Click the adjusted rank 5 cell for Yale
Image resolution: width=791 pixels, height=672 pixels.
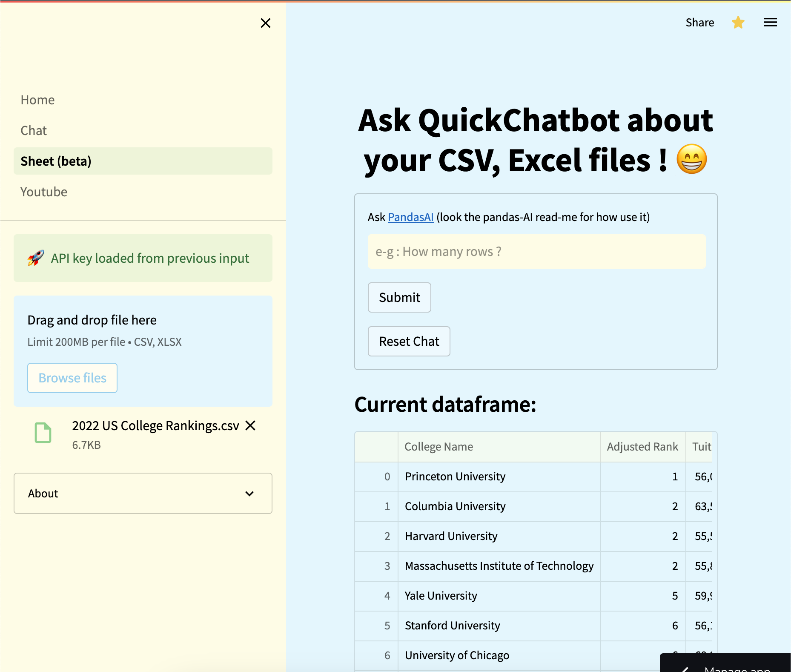[x=643, y=596]
